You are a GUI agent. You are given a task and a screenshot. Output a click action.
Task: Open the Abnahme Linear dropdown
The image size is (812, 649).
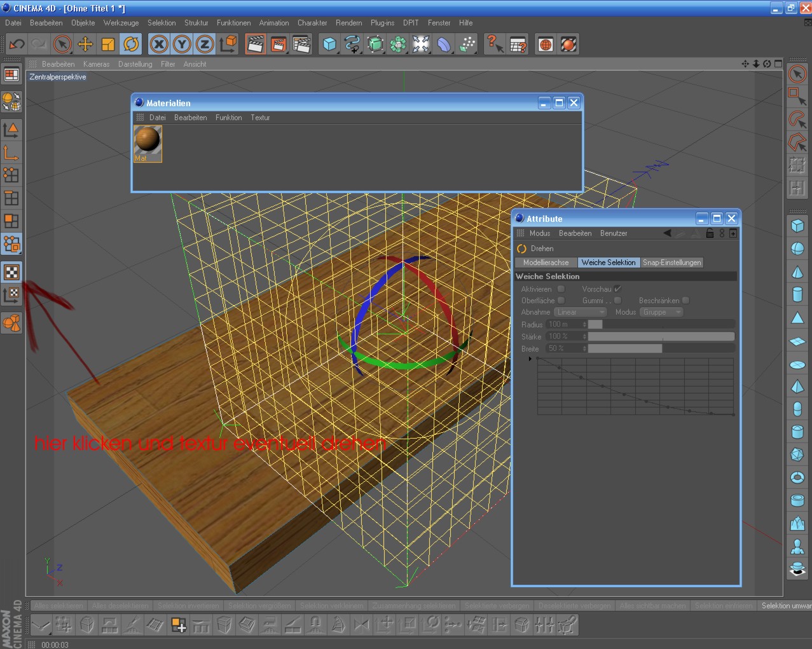581,312
